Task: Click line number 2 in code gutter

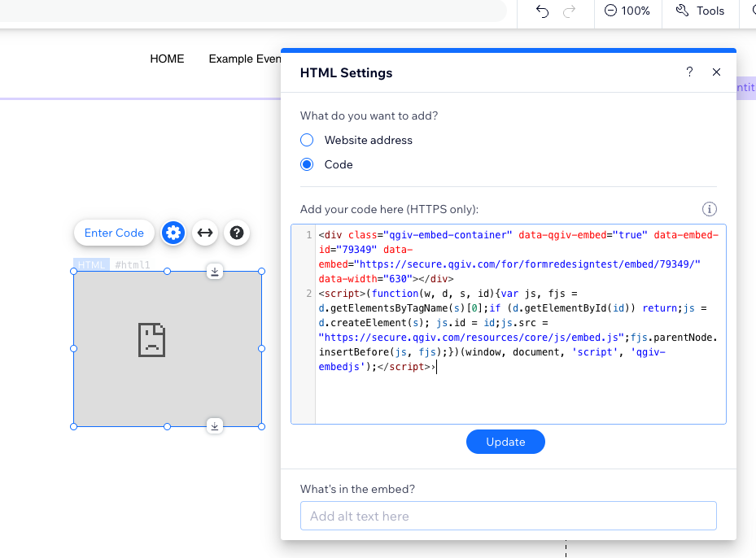Action: click(x=309, y=294)
